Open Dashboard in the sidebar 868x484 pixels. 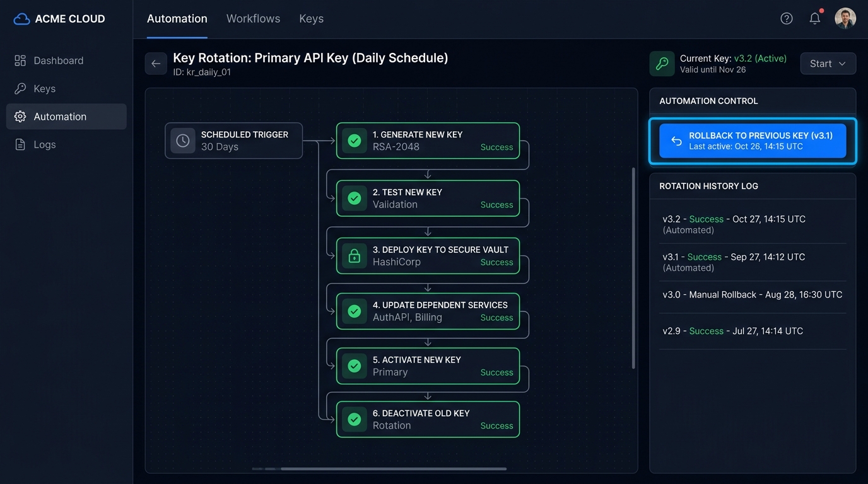[66, 60]
